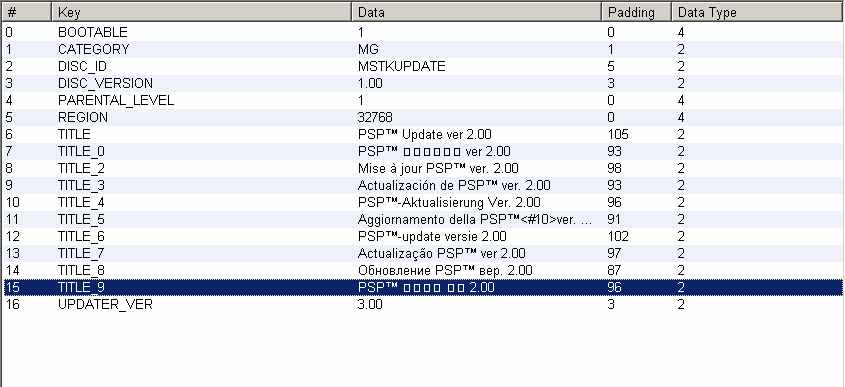This screenshot has height=387, width=845.
Task: Select the DISC_VERSION key
Action: point(105,84)
